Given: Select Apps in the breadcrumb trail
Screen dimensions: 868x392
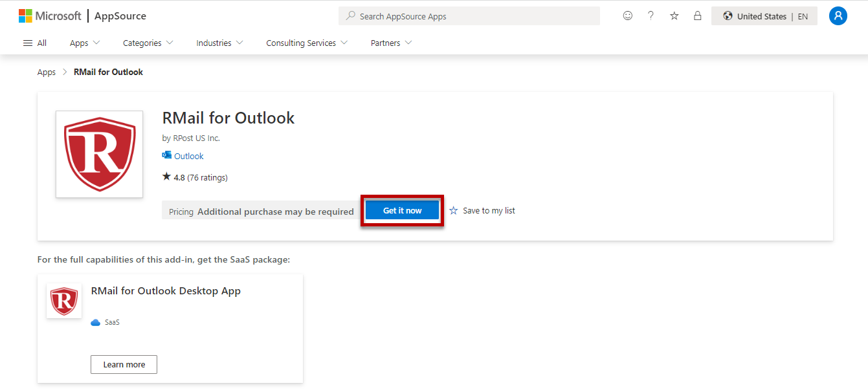Looking at the screenshot, I should (46, 72).
